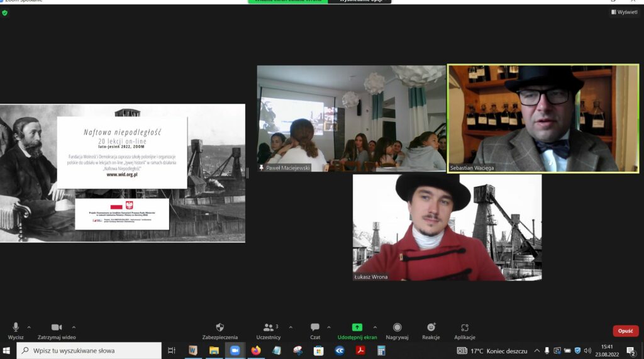Open Firefox from the taskbar
Image resolution: width=644 pixels, height=359 pixels.
click(255, 350)
